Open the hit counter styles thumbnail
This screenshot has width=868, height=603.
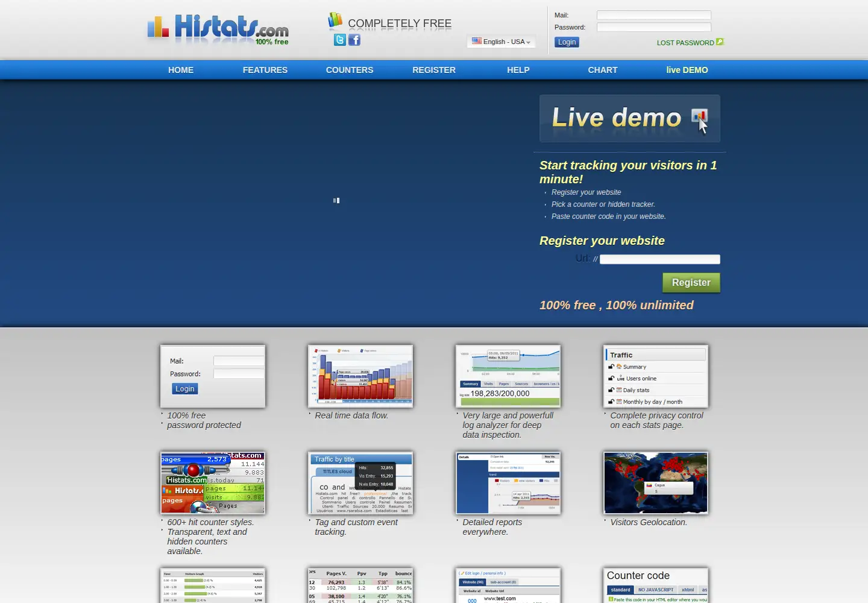[213, 483]
